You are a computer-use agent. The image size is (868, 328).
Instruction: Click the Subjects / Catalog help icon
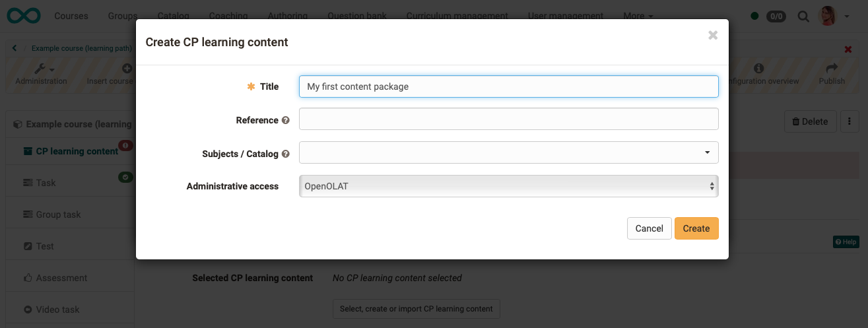(285, 154)
